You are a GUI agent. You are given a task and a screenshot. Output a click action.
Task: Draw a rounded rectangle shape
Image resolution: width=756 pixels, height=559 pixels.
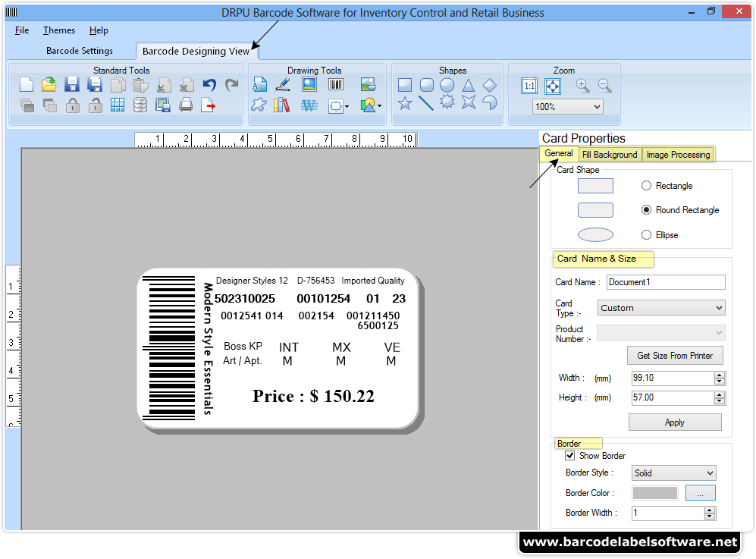(x=427, y=86)
